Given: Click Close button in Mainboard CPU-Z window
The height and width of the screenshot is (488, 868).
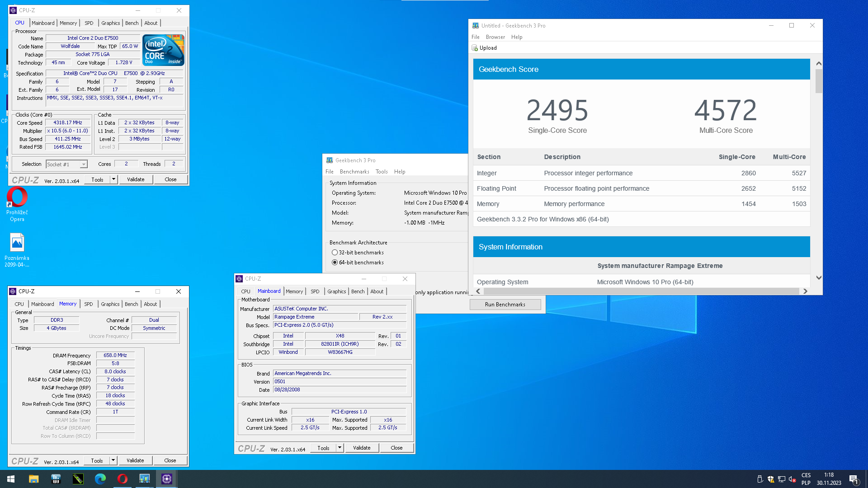Looking at the screenshot, I should click(x=396, y=448).
